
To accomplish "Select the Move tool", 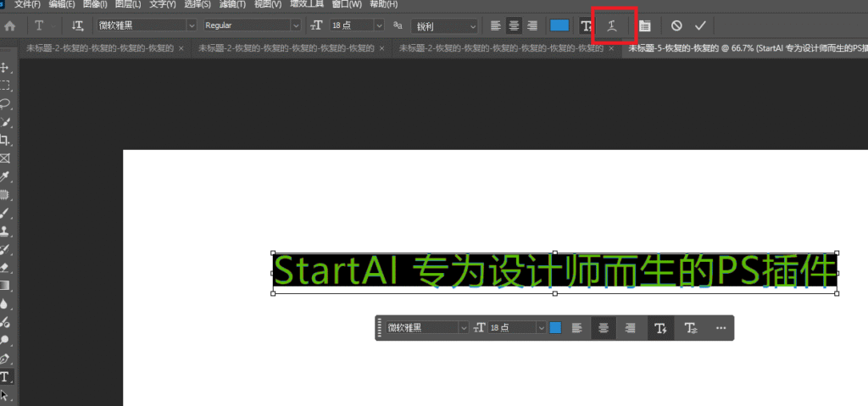I will 6,67.
